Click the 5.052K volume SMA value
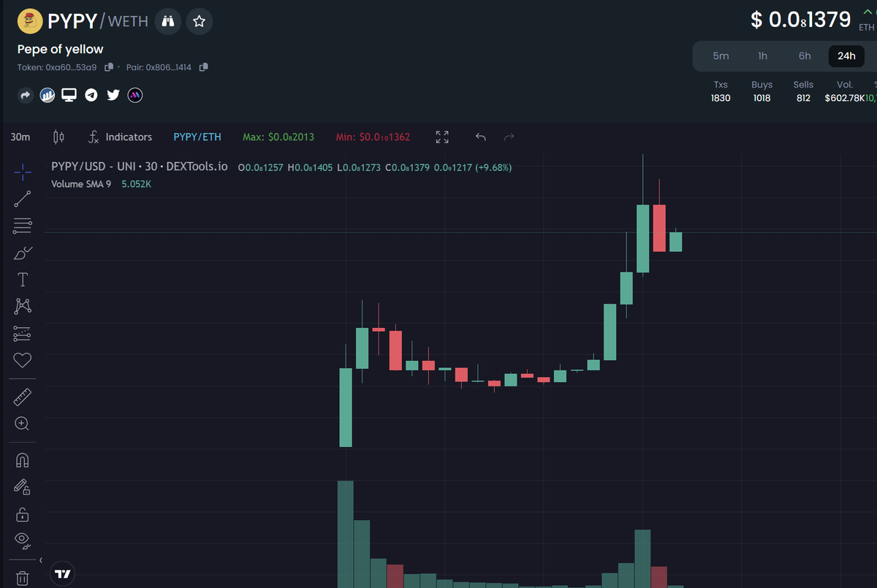 point(137,184)
